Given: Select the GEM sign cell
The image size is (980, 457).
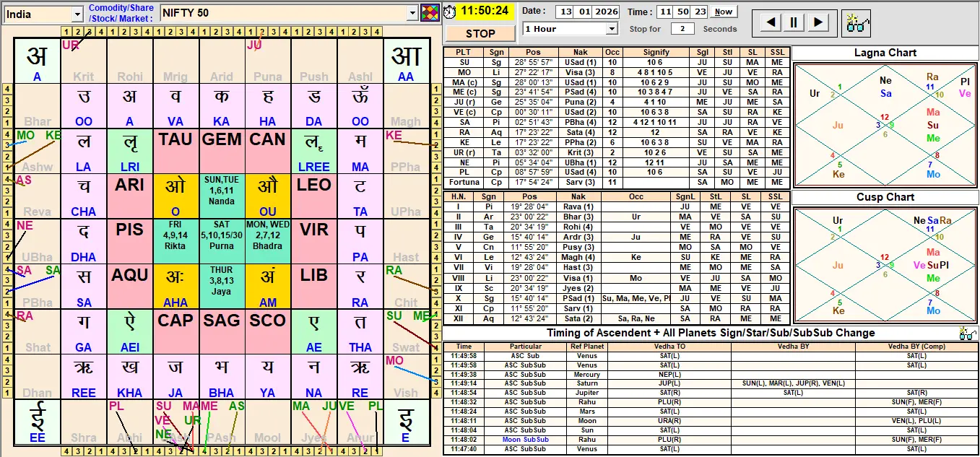Looking at the screenshot, I should tap(222, 151).
